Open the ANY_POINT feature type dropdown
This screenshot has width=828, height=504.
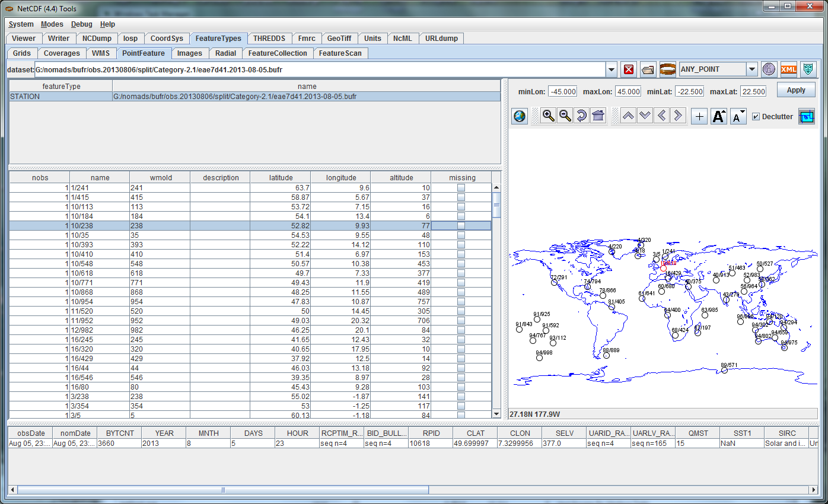751,69
